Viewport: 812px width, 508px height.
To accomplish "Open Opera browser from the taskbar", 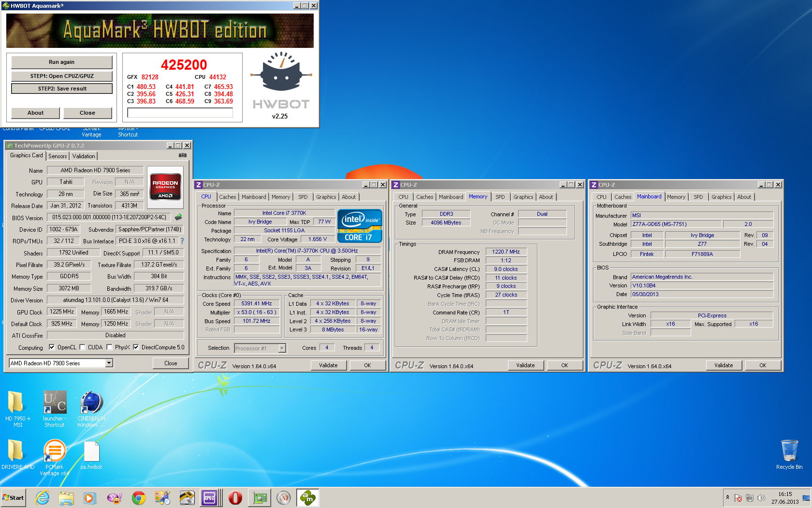I will (x=235, y=498).
